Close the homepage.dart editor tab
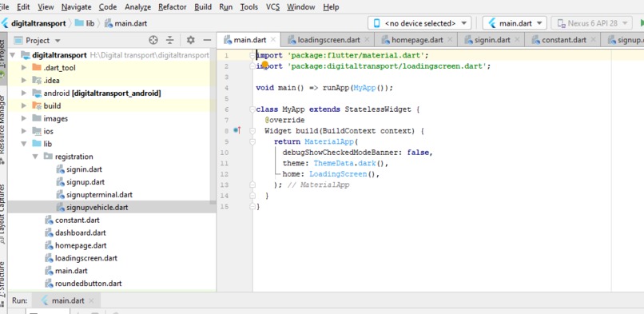The height and width of the screenshot is (314, 644). pyautogui.click(x=450, y=40)
